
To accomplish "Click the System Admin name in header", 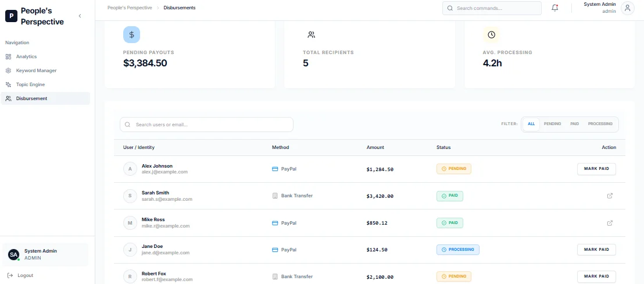I will (600, 4).
